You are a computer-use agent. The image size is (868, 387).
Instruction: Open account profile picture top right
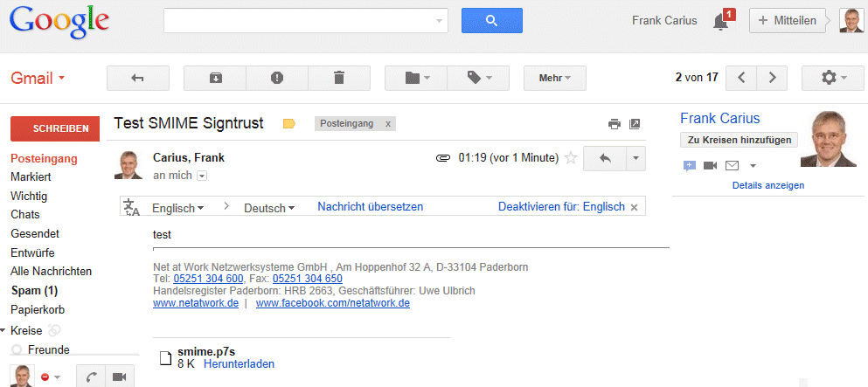click(x=851, y=20)
